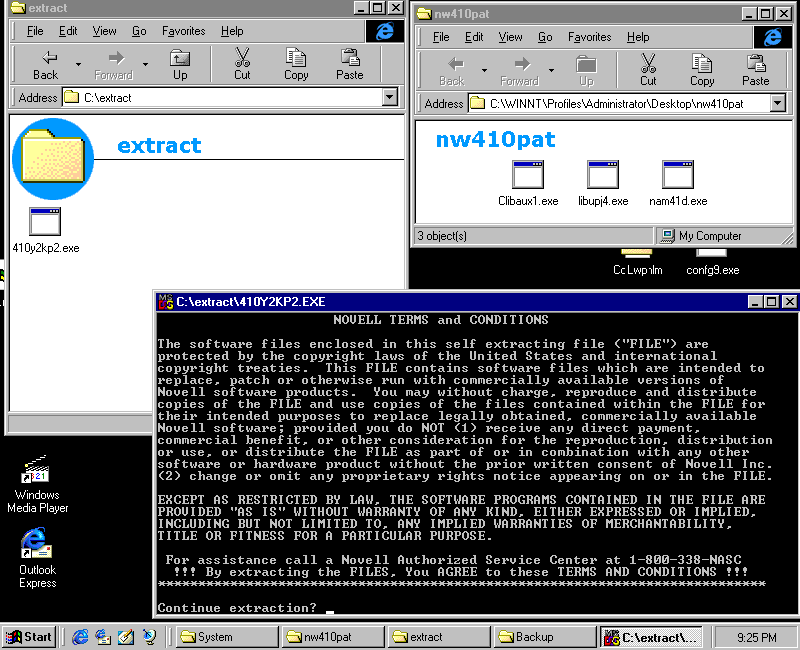Open Forward history dropdown in nw410pat window
Screen dimensions: 800x650
click(552, 70)
